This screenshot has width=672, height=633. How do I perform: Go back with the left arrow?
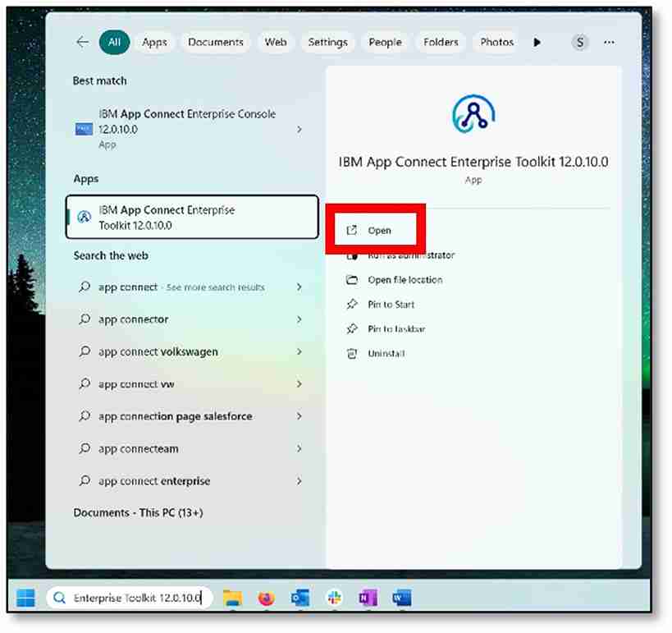pos(82,42)
